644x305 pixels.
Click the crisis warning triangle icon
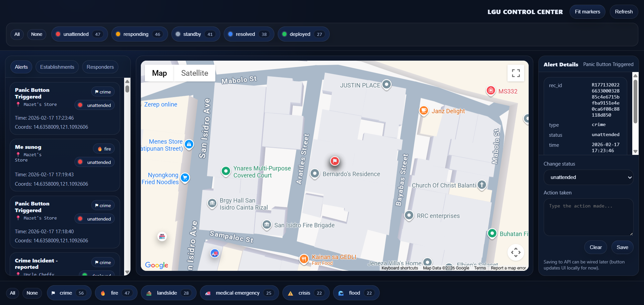tap(290, 293)
